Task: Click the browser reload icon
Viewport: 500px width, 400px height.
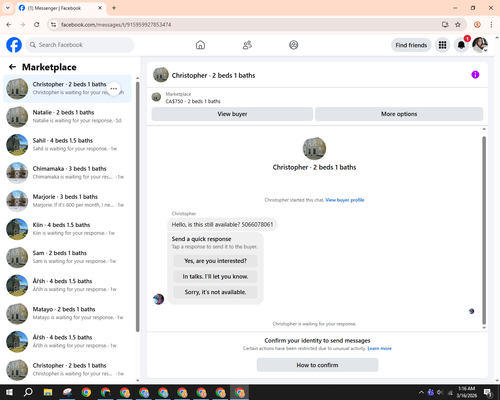Action: tap(37, 25)
